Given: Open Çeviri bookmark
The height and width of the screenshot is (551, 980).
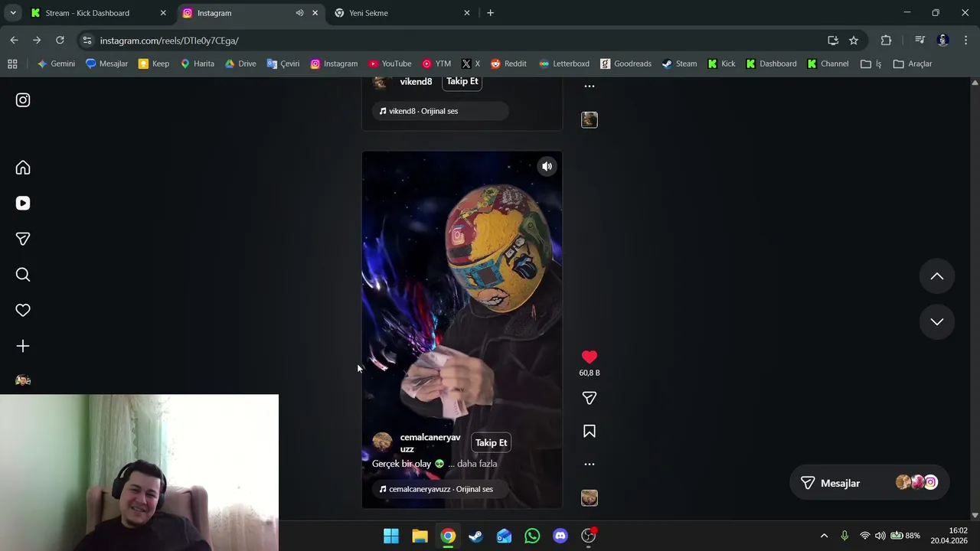Looking at the screenshot, I should [x=283, y=64].
